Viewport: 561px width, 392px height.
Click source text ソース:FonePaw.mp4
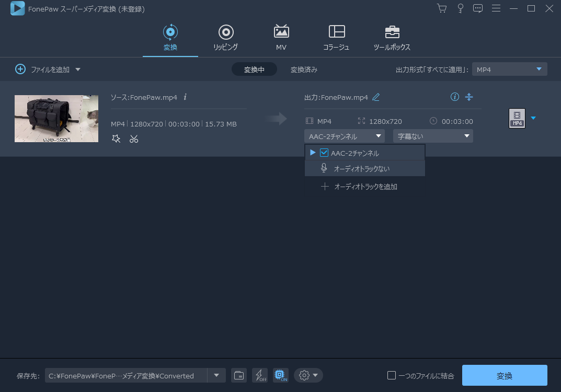click(x=144, y=97)
